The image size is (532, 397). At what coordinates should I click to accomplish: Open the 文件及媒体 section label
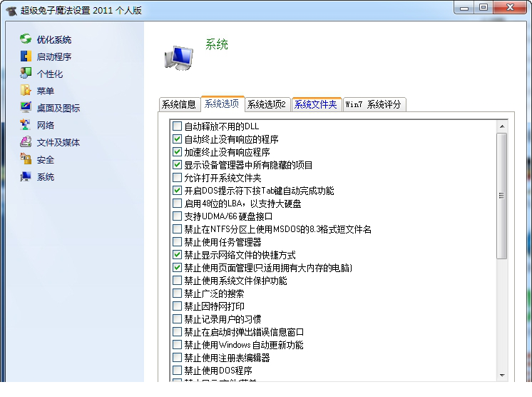[58, 142]
